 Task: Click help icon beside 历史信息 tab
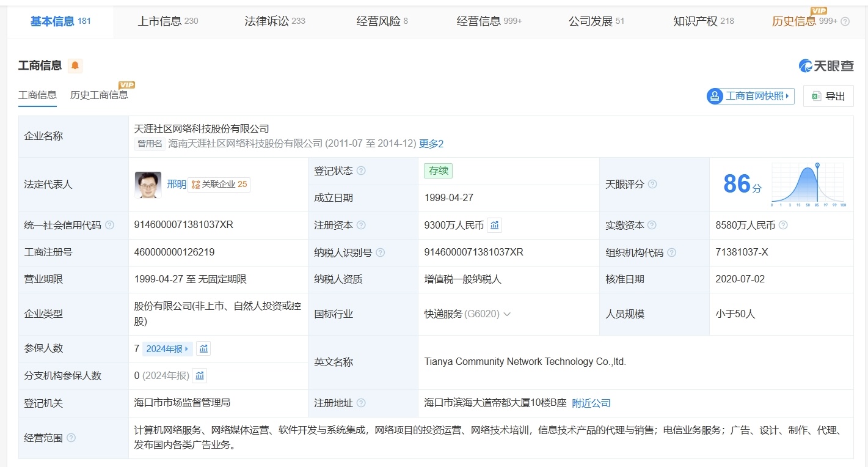pyautogui.click(x=845, y=21)
